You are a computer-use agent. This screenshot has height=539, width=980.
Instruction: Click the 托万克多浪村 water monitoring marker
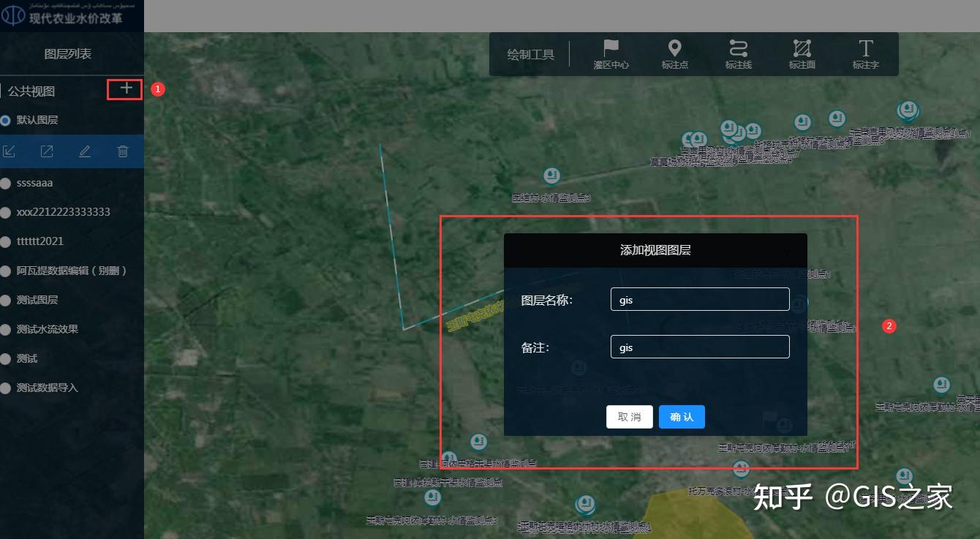point(742,469)
